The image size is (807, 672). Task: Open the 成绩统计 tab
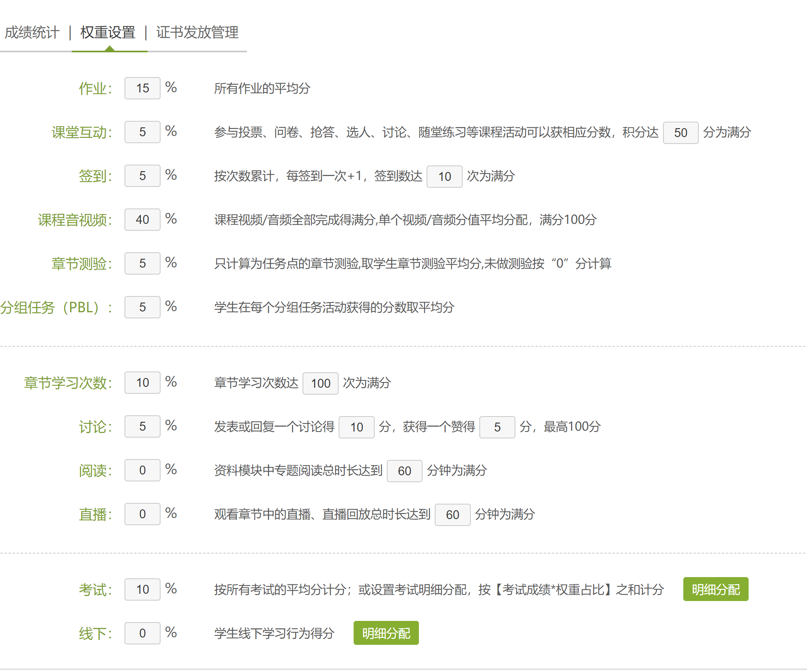[x=32, y=32]
